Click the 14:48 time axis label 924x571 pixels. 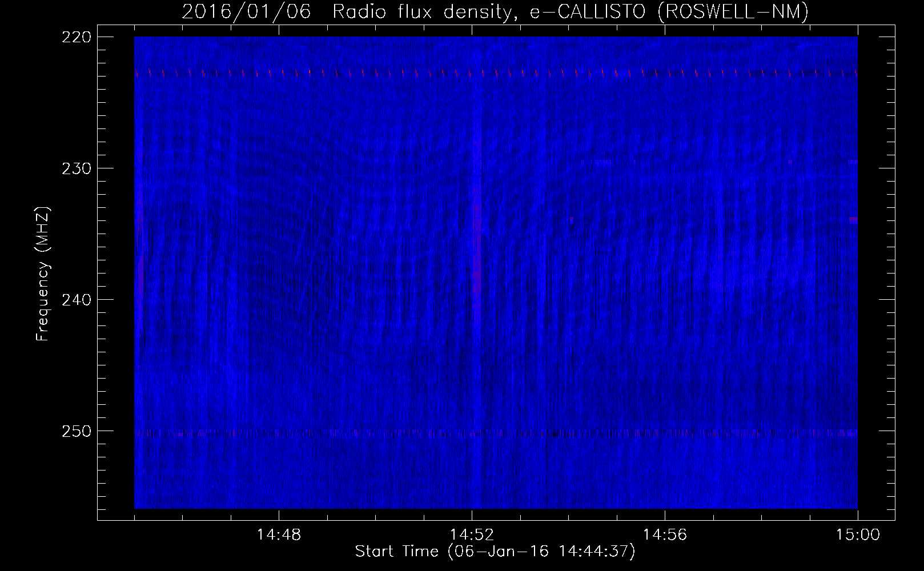tap(279, 535)
